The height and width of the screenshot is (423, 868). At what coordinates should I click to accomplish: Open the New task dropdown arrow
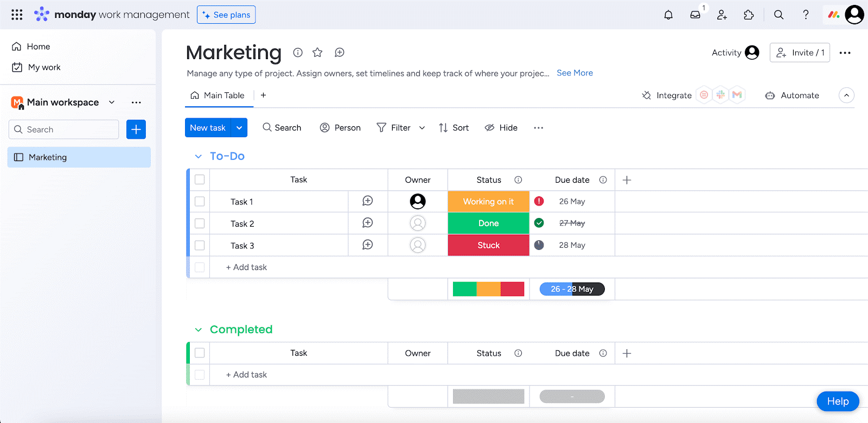pos(239,128)
